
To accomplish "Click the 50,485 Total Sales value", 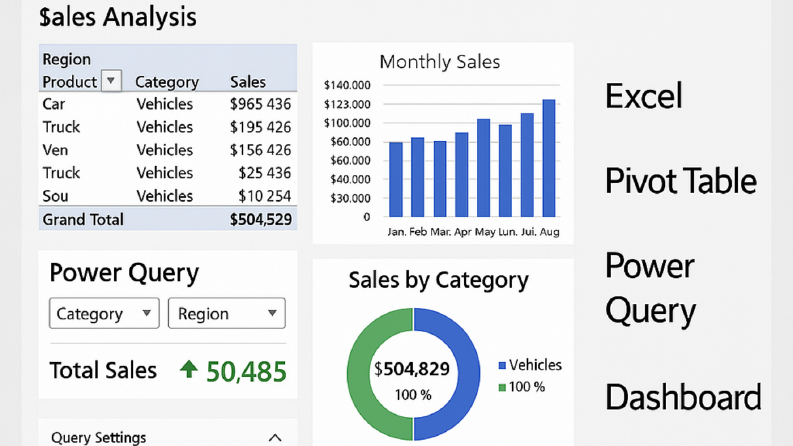I will click(246, 372).
